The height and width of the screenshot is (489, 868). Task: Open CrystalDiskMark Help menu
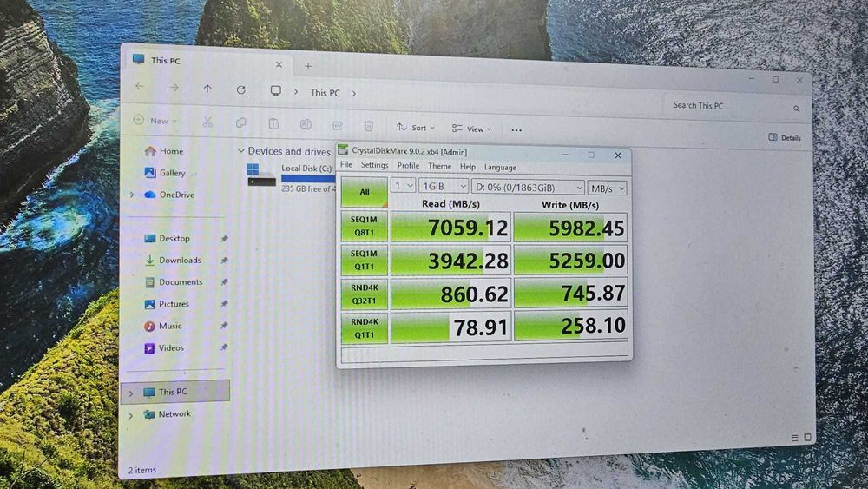coord(468,167)
